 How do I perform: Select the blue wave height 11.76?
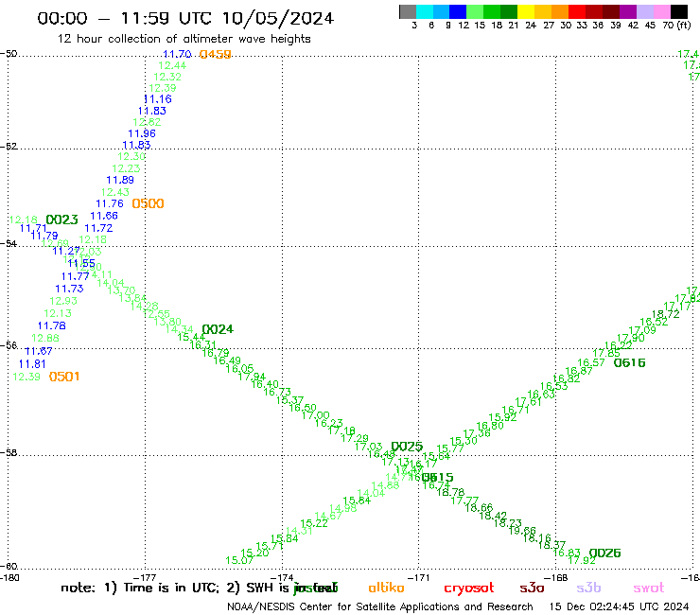pos(110,203)
